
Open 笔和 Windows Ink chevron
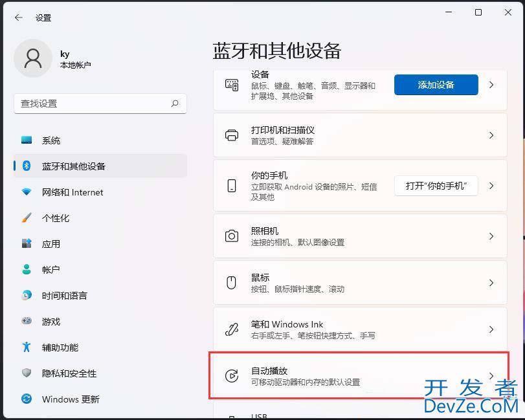pos(491,329)
